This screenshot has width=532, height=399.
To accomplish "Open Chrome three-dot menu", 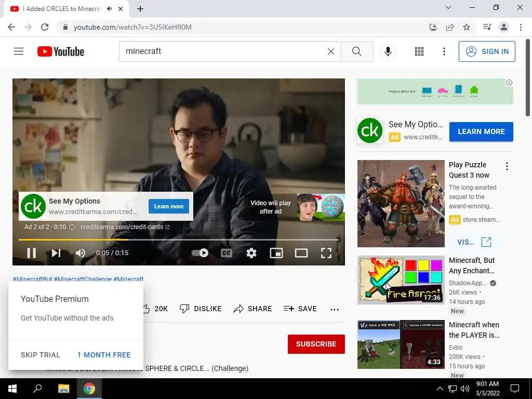I will pyautogui.click(x=521, y=27).
